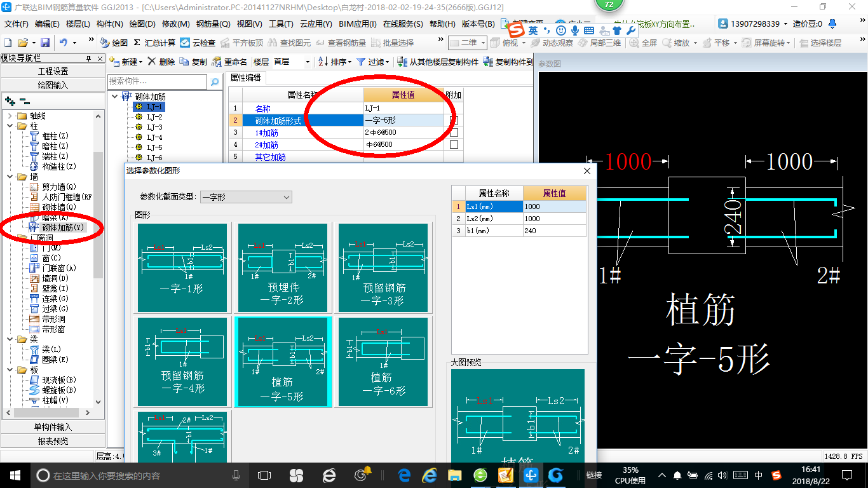This screenshot has height=488, width=868.
Task: Open the 文件(F) menu
Action: 17,24
